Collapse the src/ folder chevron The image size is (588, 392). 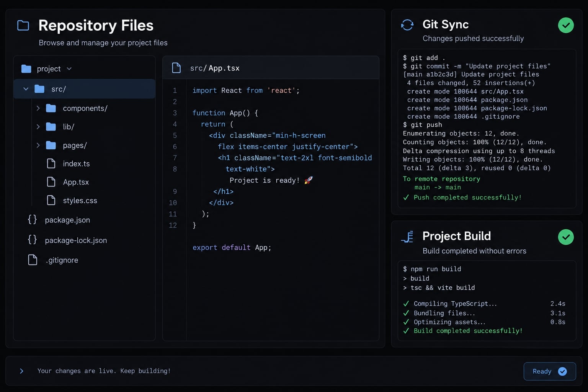pyautogui.click(x=26, y=89)
